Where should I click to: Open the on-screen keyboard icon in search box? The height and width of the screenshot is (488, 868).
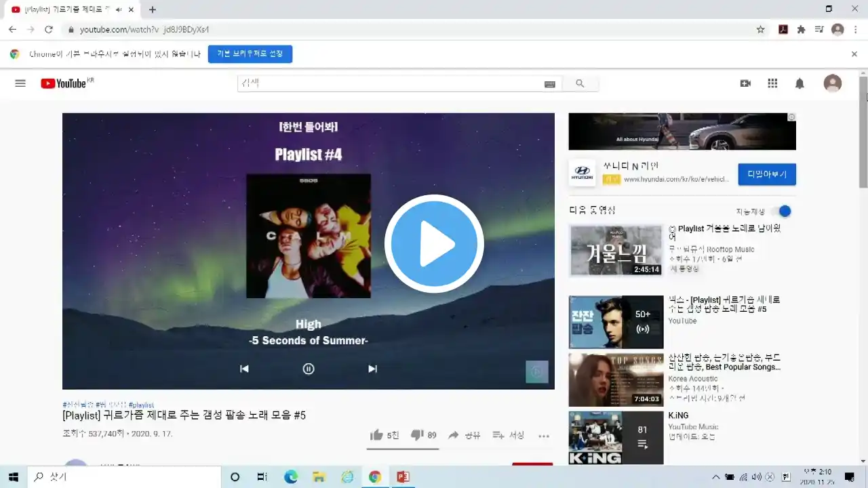[549, 84]
